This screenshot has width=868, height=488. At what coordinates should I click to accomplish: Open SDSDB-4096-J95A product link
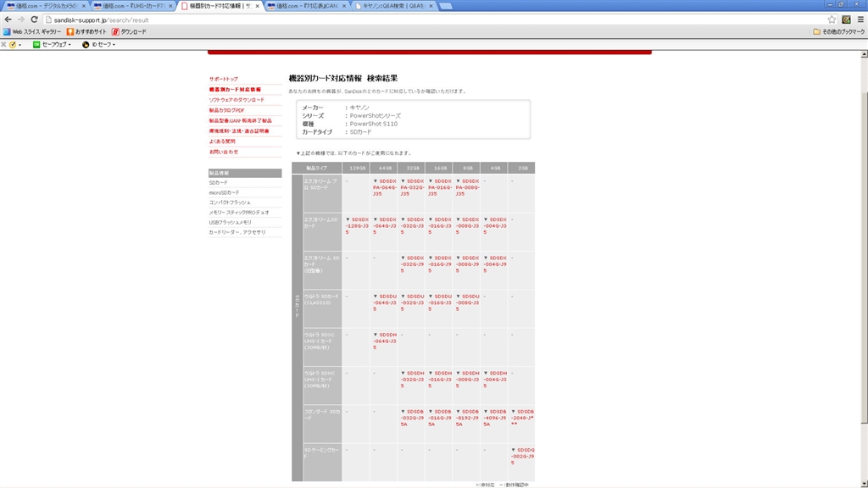[495, 418]
